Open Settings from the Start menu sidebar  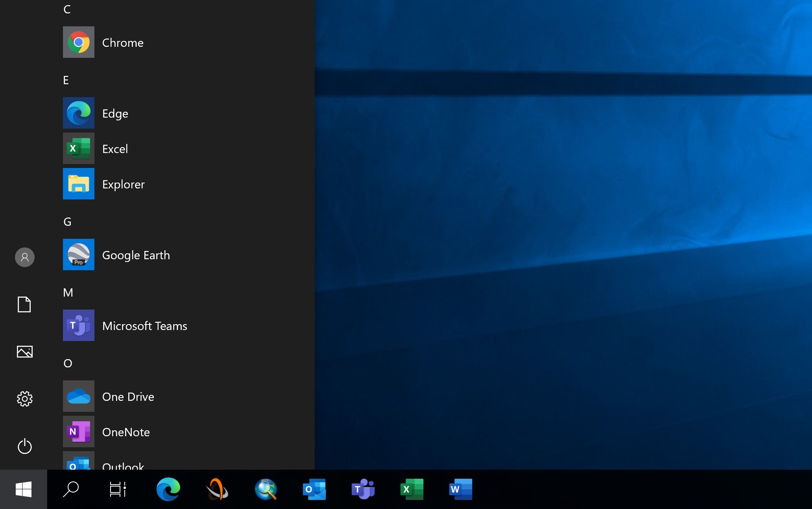coord(24,399)
